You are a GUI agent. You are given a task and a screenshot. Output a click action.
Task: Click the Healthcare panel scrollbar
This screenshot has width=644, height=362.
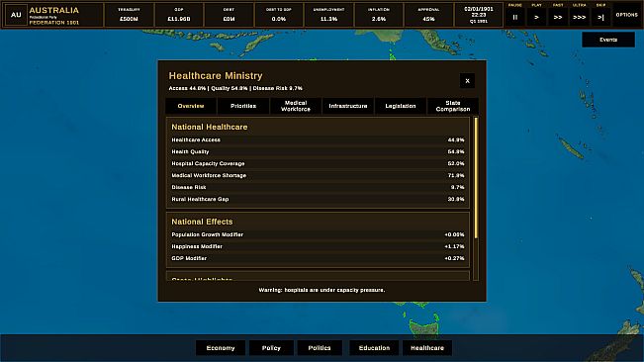(x=476, y=178)
